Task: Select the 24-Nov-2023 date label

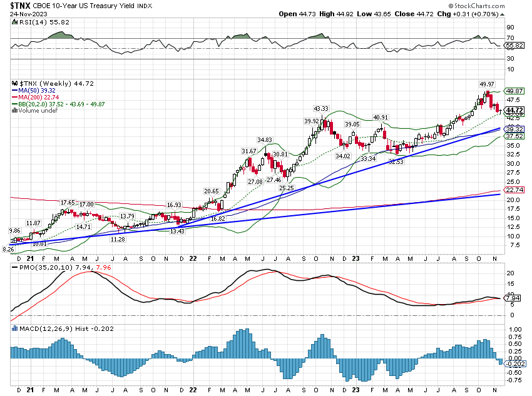Action: tap(28, 14)
